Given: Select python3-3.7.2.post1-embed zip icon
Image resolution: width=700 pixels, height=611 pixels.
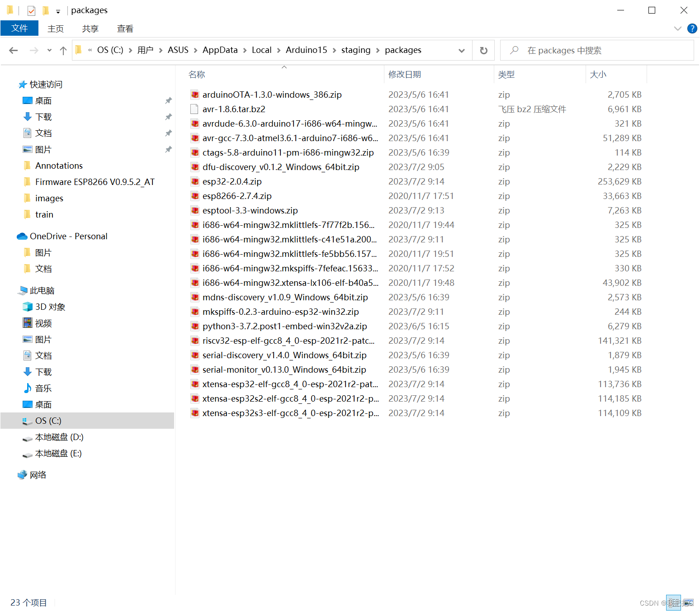Looking at the screenshot, I should (194, 326).
